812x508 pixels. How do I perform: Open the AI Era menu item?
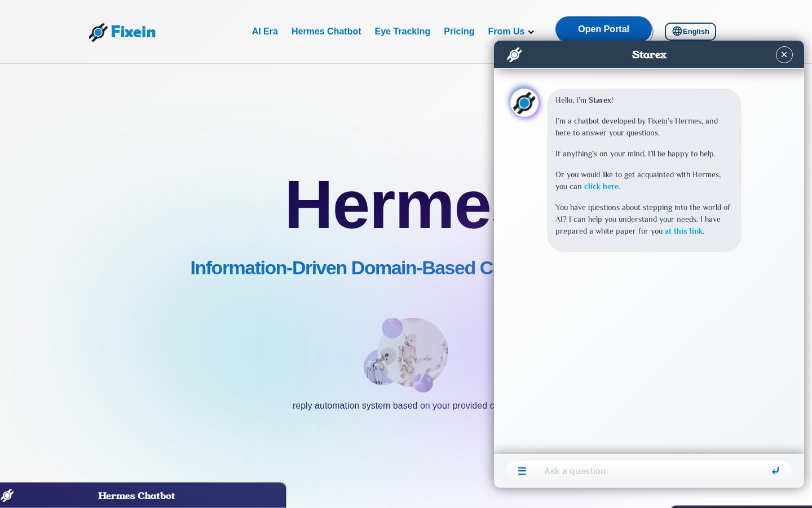265,32
